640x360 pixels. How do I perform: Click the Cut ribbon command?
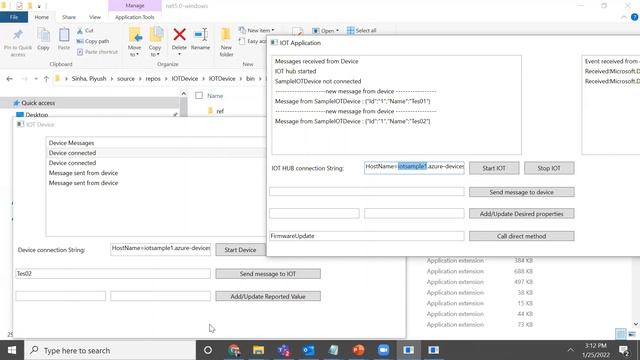point(85,31)
